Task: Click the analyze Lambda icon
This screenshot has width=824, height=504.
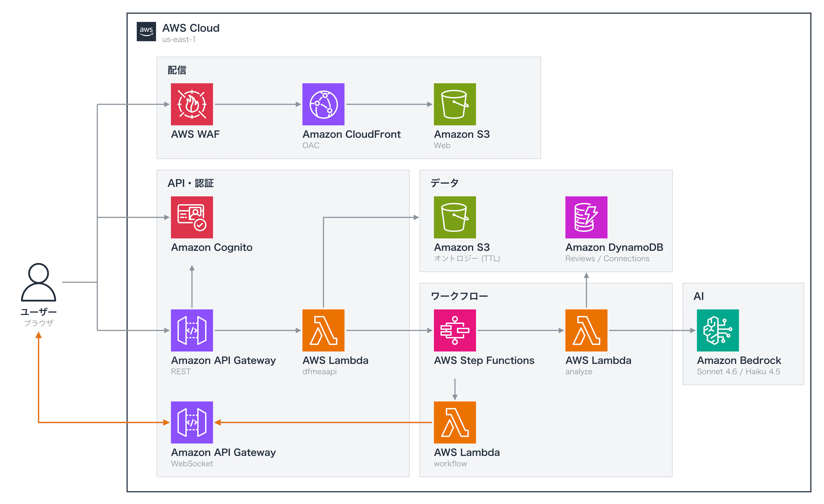Action: click(586, 330)
